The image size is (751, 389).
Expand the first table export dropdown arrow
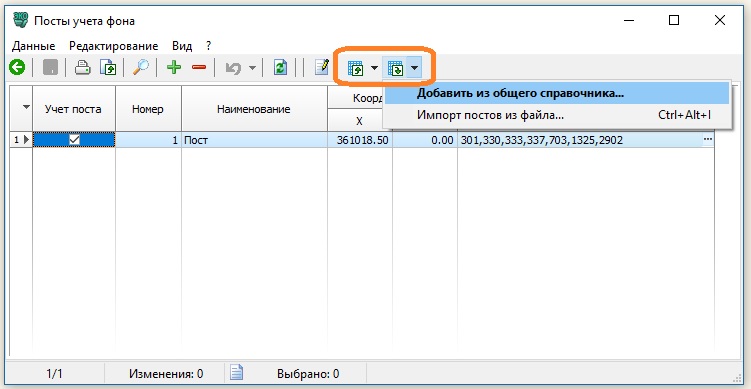click(x=374, y=69)
